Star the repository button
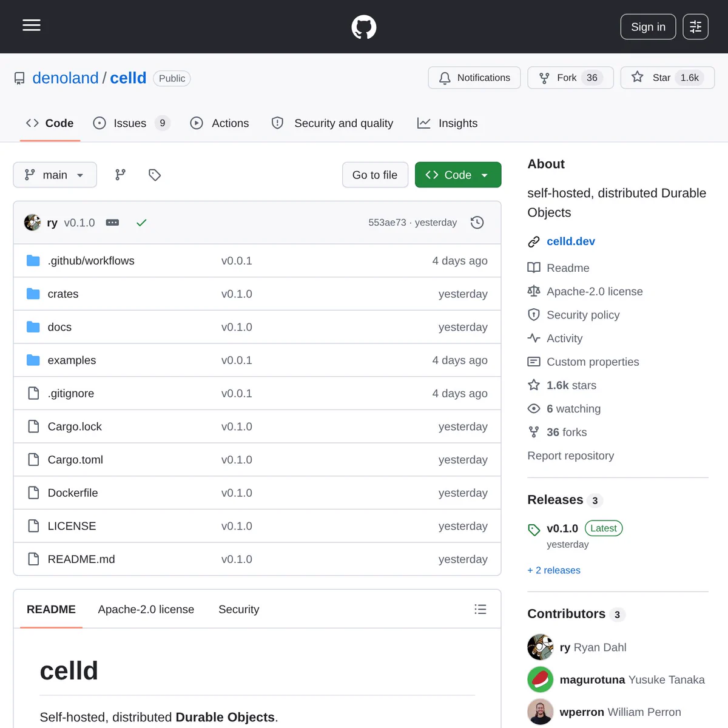728x728 pixels. pos(667,78)
